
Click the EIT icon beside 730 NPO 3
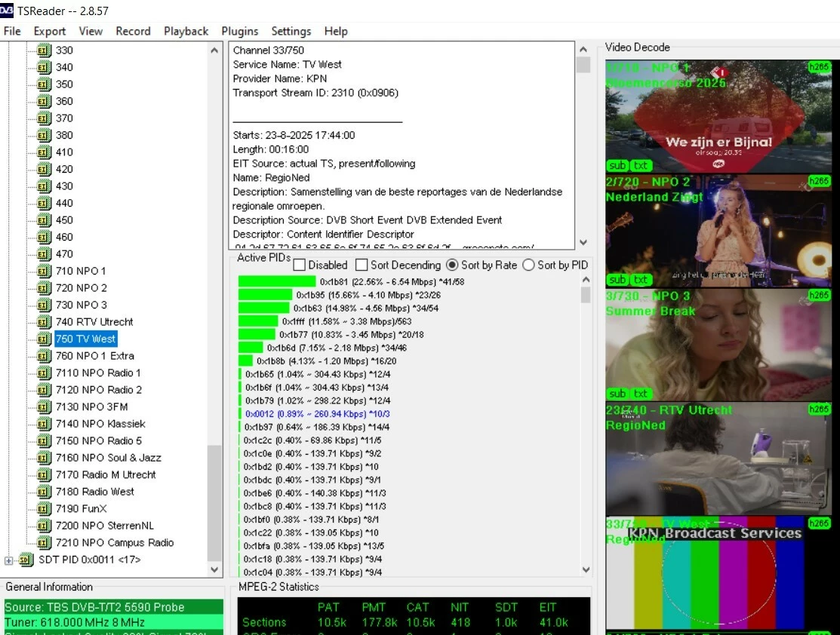pyautogui.click(x=44, y=305)
